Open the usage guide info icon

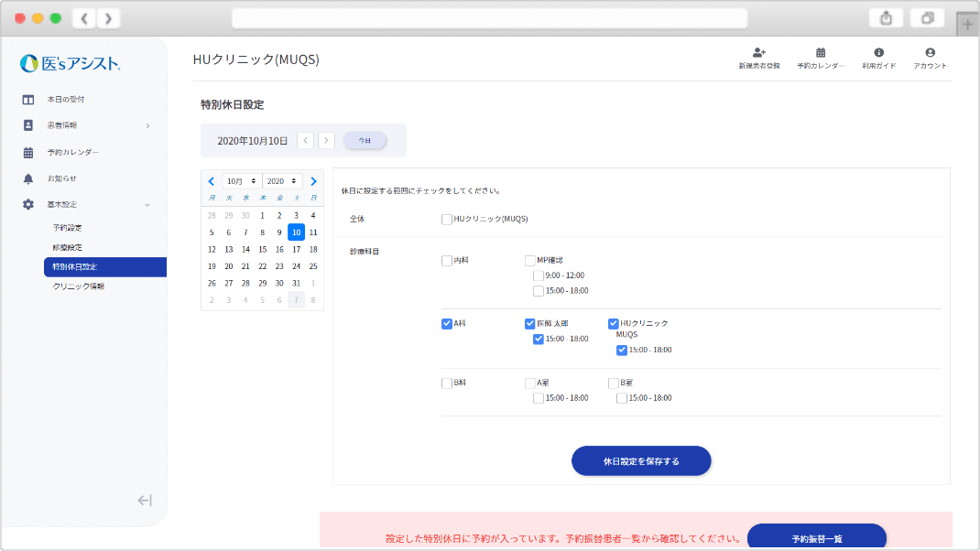[x=878, y=53]
